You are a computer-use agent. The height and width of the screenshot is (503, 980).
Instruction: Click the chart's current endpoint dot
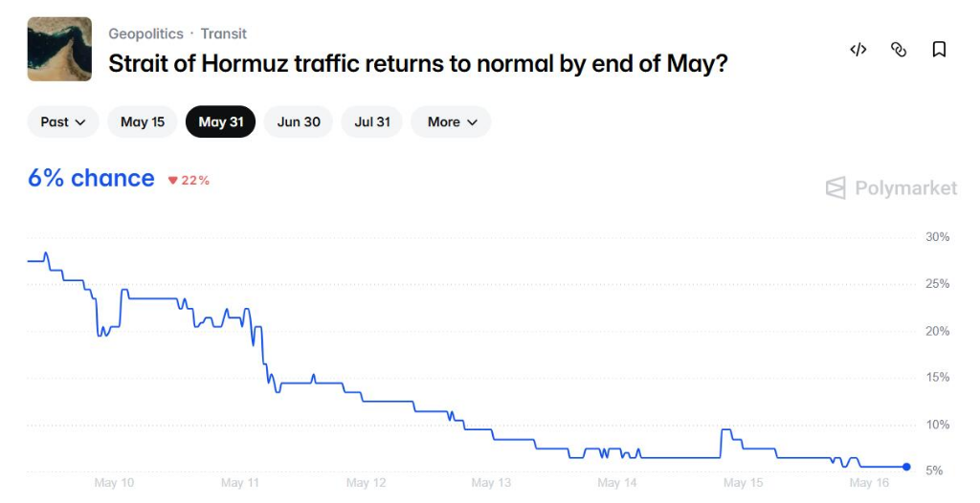coord(907,467)
